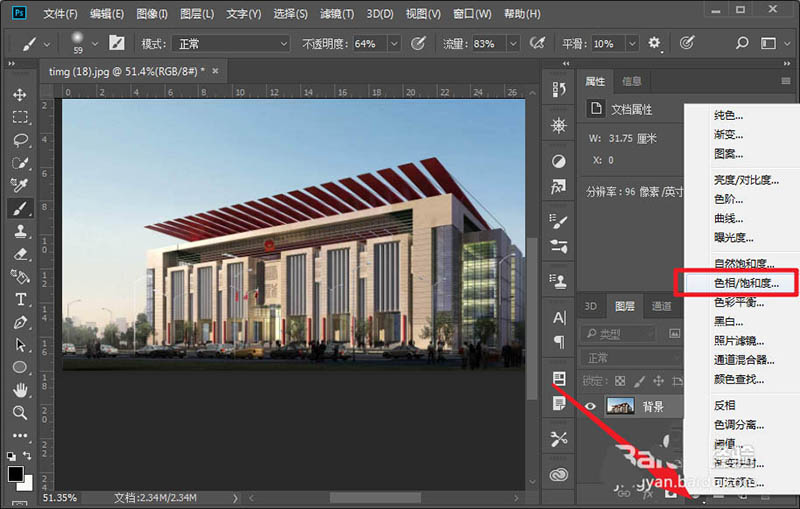Hide the 背景 layer visibility eye
Image resolution: width=800 pixels, height=509 pixels.
(590, 406)
